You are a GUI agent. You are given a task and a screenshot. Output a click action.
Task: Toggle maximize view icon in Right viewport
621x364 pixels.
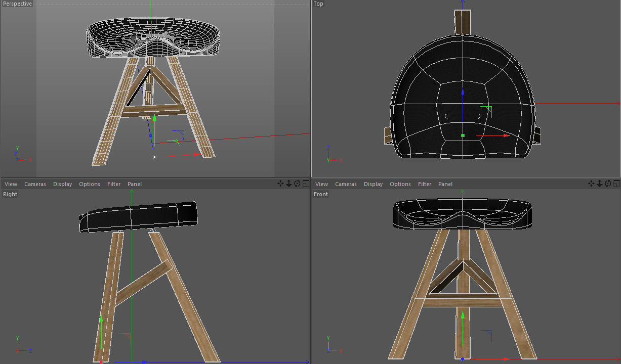coord(305,184)
